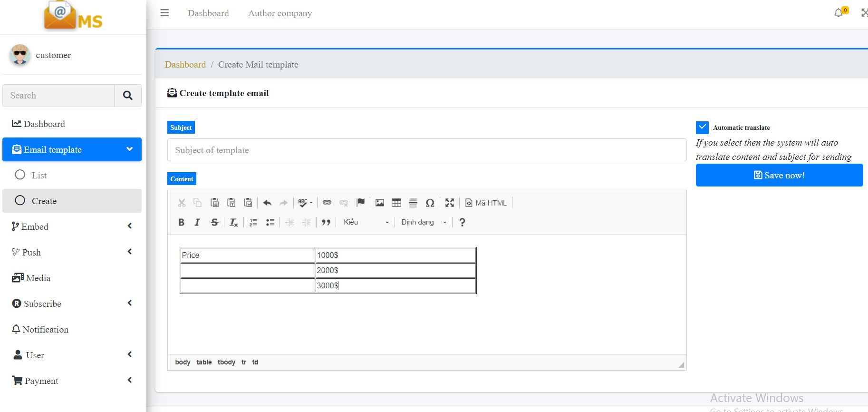This screenshot has width=868, height=412.
Task: Open the Author company menu item
Action: [280, 13]
